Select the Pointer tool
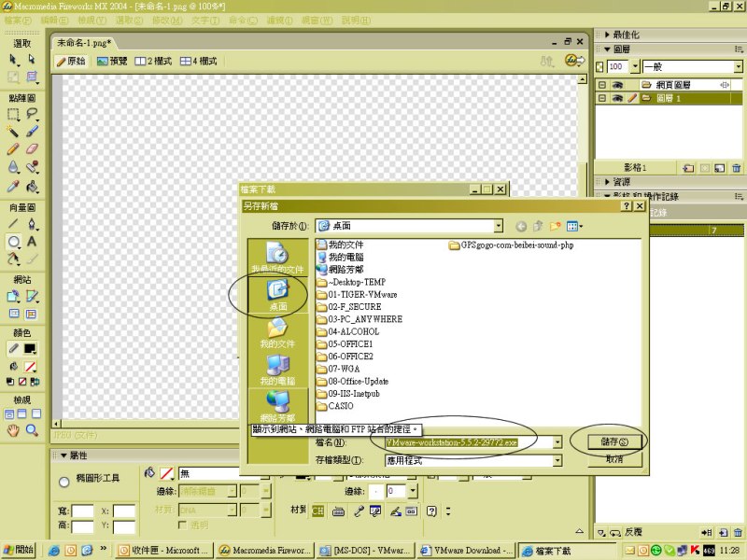This screenshot has width=747, height=560. tap(13, 60)
